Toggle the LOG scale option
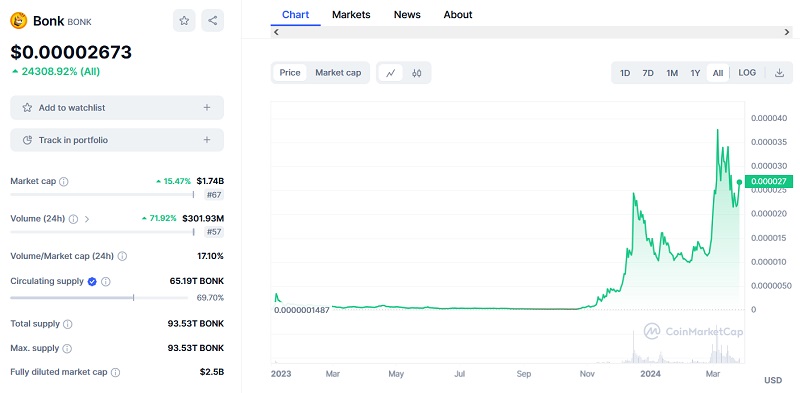Image resolution: width=800 pixels, height=393 pixels. coord(747,73)
